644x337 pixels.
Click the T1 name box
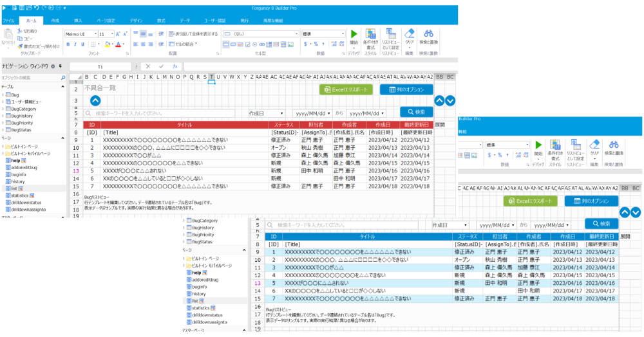coord(100,66)
